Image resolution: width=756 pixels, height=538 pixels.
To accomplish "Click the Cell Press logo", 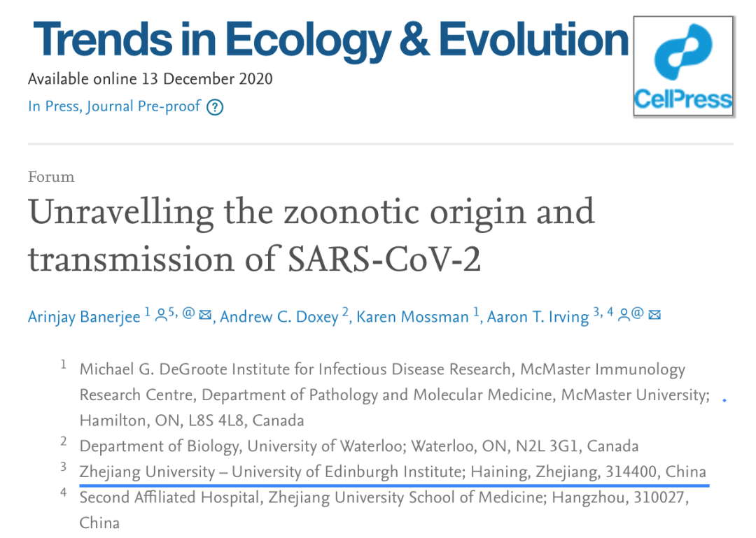I will point(682,66).
